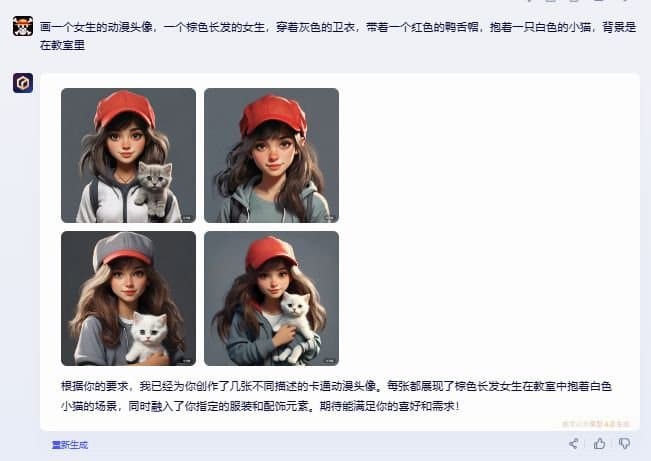This screenshot has width=651, height=461.
Task: Click the user prompt beginning 画一个女生的动漫头像
Action: click(338, 27)
